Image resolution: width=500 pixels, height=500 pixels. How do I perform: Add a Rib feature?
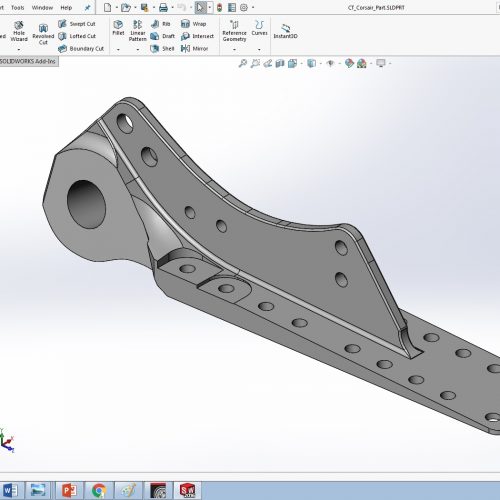[160, 24]
